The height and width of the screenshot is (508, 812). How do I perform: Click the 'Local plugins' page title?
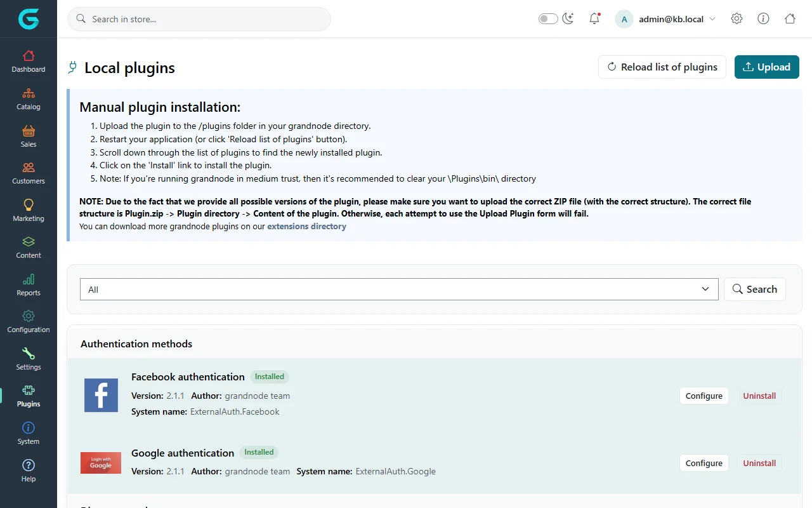click(x=129, y=68)
